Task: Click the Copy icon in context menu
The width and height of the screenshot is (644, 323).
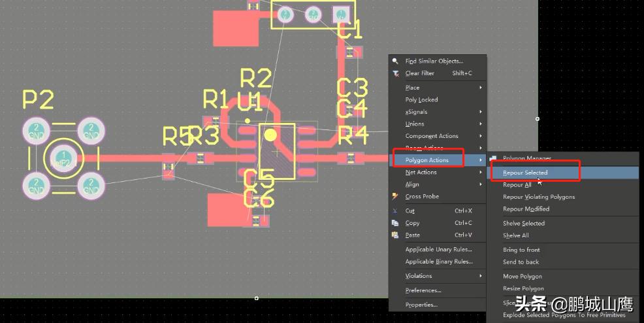Action: (394, 223)
